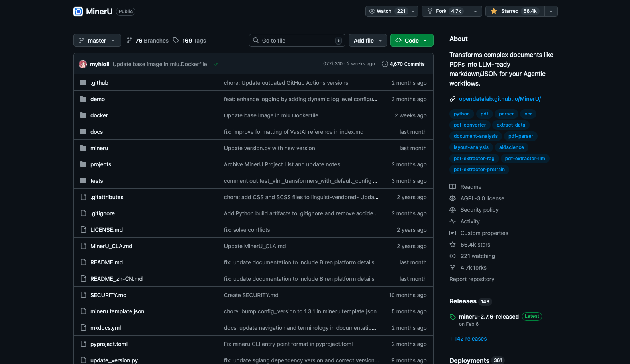Open the master branch switcher dropdown
Viewport: 630px width, 364px height.
pos(97,41)
